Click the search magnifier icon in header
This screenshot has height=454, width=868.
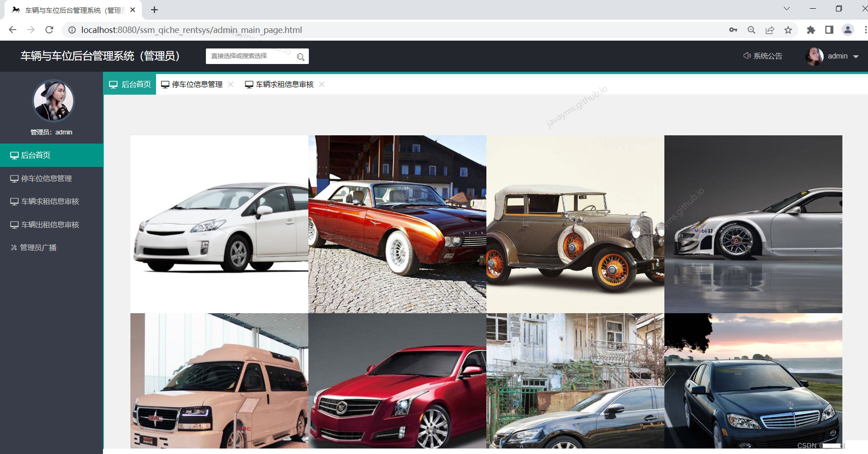[301, 57]
